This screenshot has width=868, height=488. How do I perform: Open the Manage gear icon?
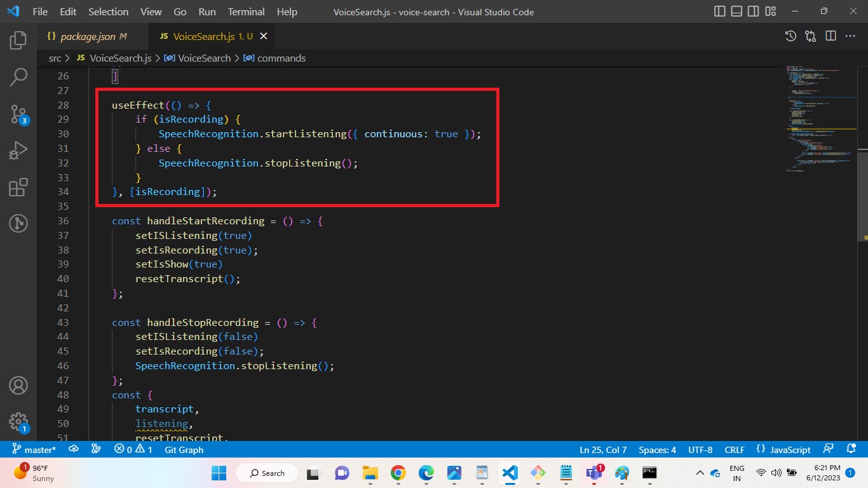pyautogui.click(x=18, y=421)
